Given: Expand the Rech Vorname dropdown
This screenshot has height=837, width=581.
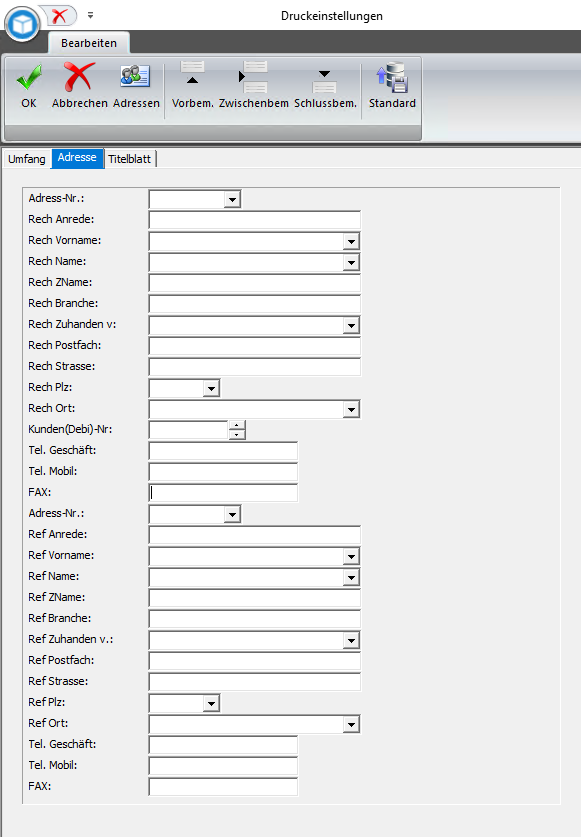Looking at the screenshot, I should pos(351,241).
